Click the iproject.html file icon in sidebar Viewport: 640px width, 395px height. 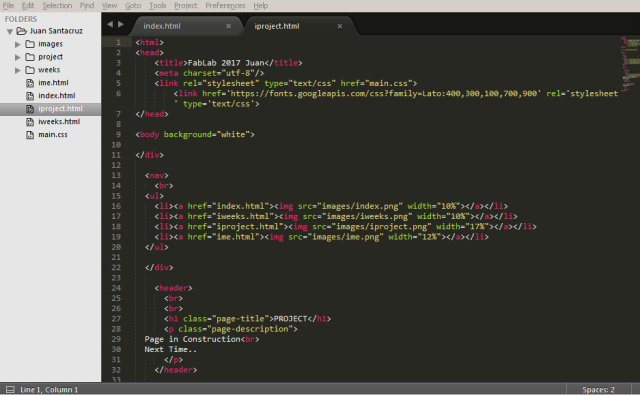tap(30, 109)
